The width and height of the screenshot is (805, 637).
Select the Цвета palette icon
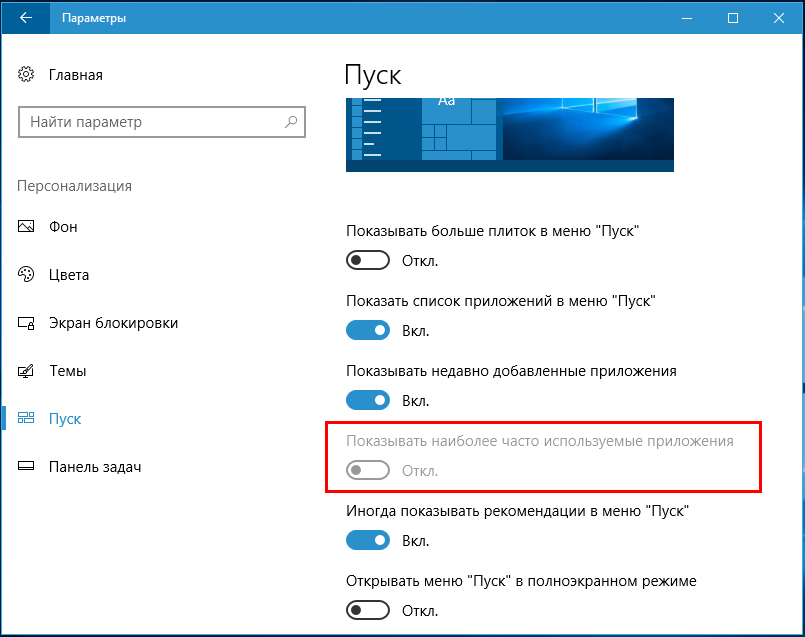coord(26,275)
